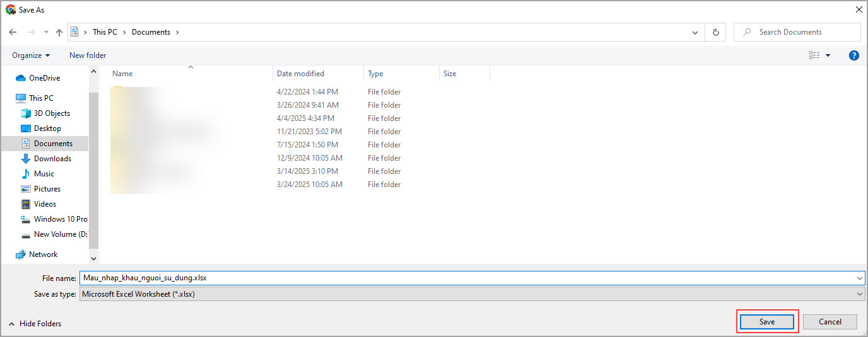Select New Volume (D:) drive
Screen dimensions: 868x337
point(60,234)
